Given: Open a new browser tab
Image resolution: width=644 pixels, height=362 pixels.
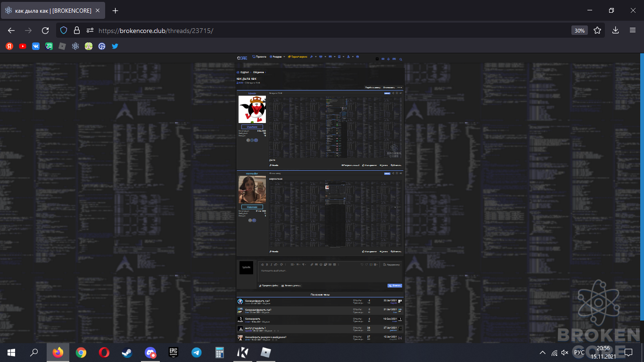Looking at the screenshot, I should [x=116, y=10].
